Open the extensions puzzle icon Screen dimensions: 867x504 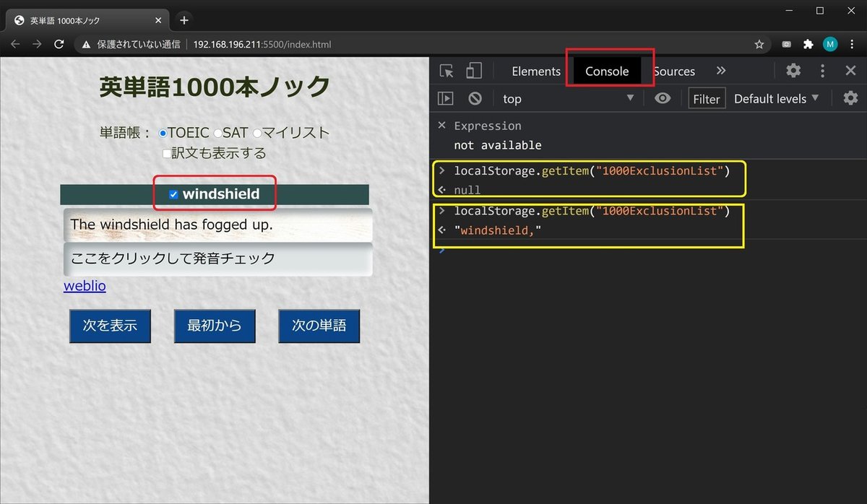click(x=808, y=44)
